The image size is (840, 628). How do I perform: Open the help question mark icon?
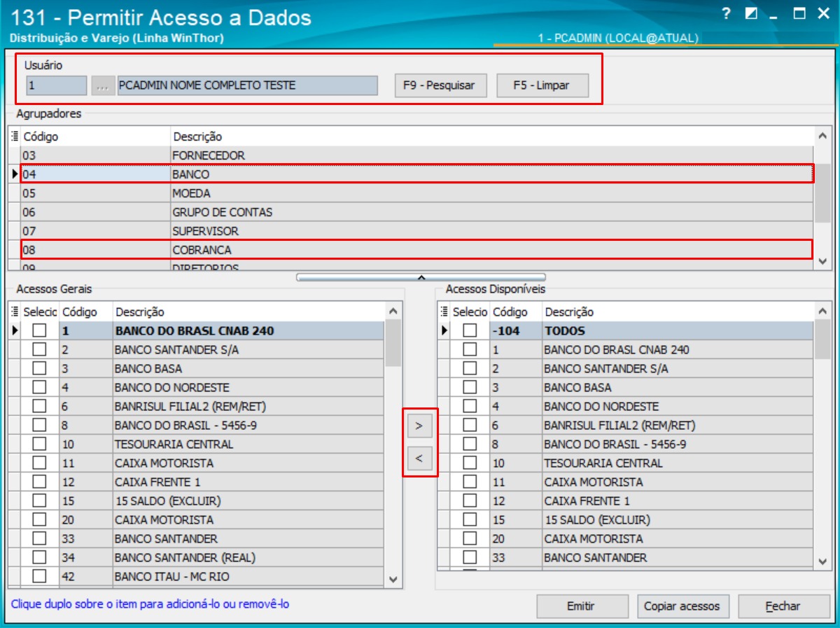tap(727, 13)
